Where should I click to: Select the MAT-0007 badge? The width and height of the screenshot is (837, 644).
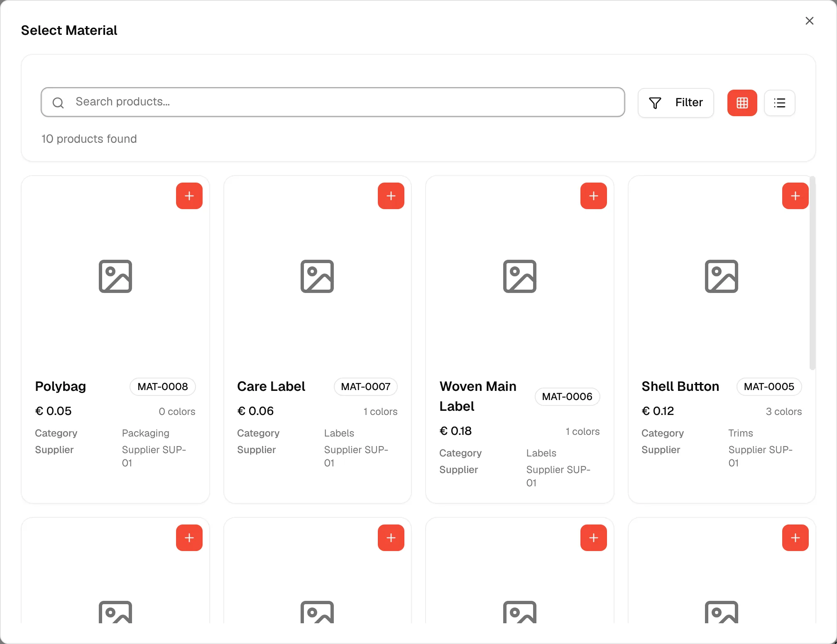[366, 387]
